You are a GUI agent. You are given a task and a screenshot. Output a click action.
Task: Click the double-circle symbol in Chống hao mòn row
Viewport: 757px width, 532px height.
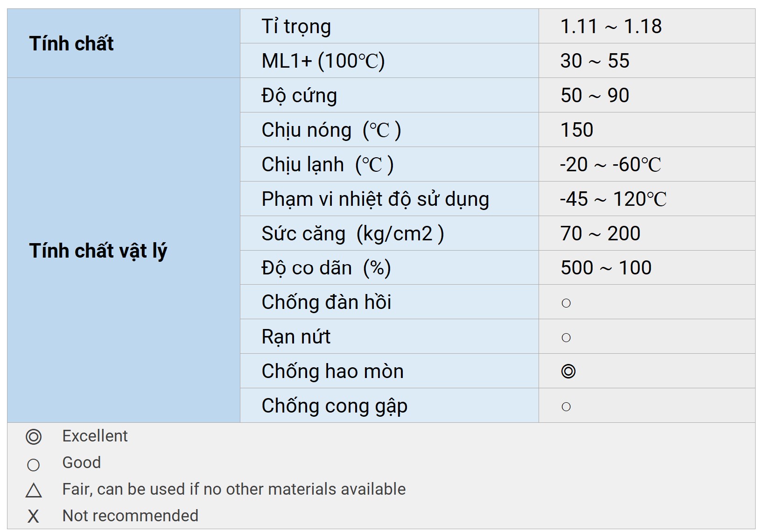(568, 371)
